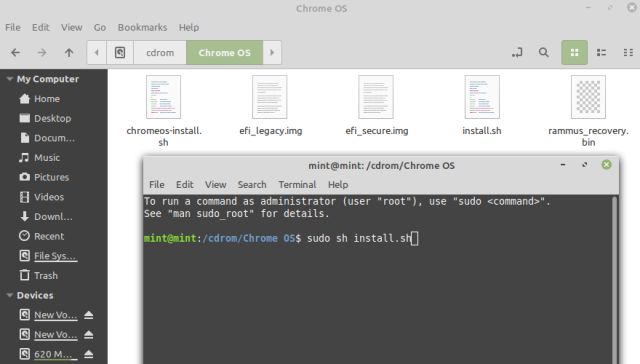Collapse the Devices section
The width and height of the screenshot is (640, 364).
(9, 295)
